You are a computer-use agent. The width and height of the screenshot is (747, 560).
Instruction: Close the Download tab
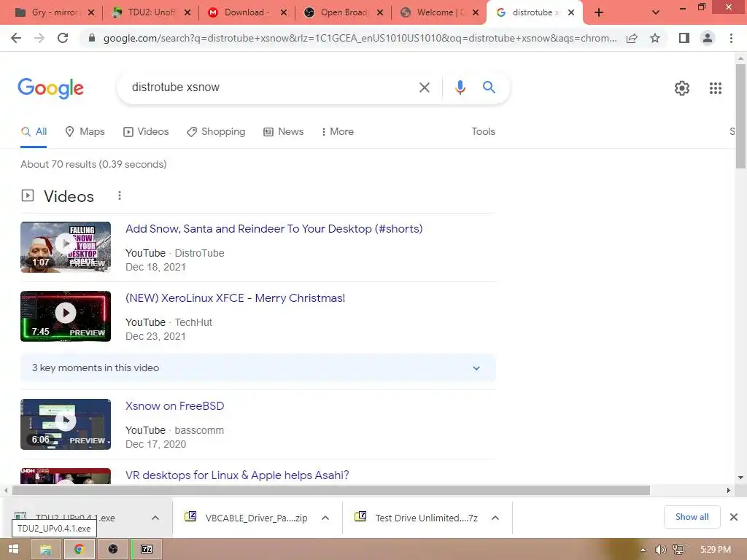pyautogui.click(x=284, y=12)
